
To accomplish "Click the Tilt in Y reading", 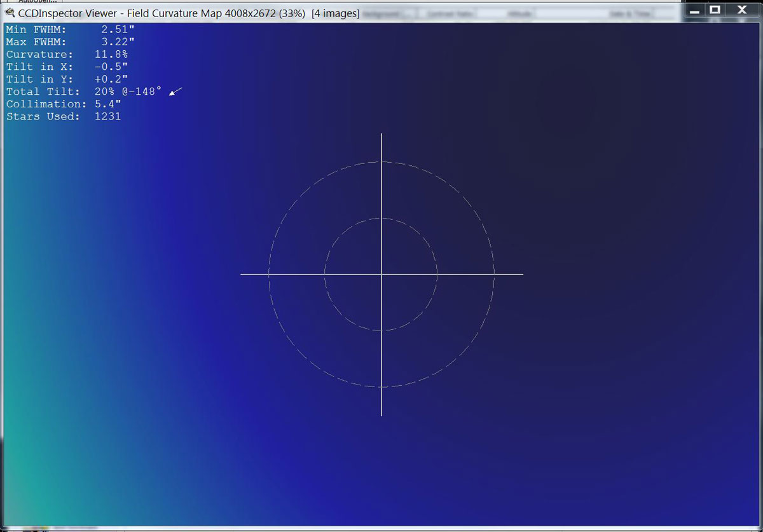I will coord(111,79).
